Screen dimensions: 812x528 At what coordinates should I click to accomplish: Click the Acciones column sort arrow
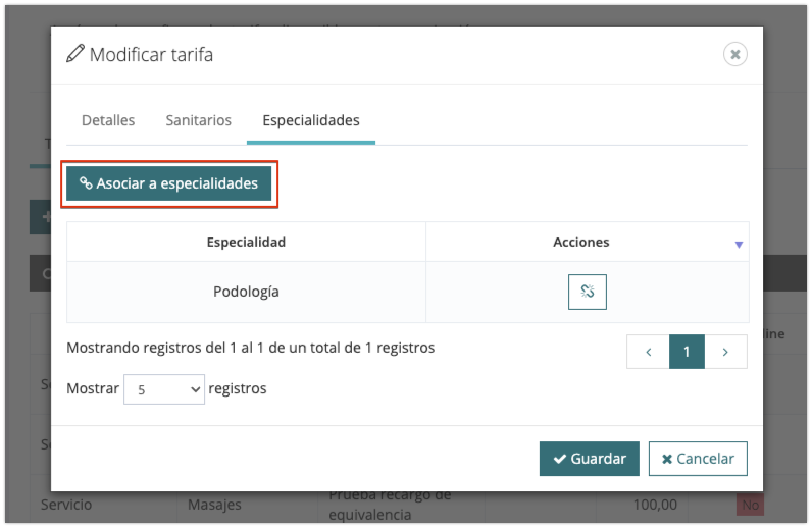coord(739,245)
